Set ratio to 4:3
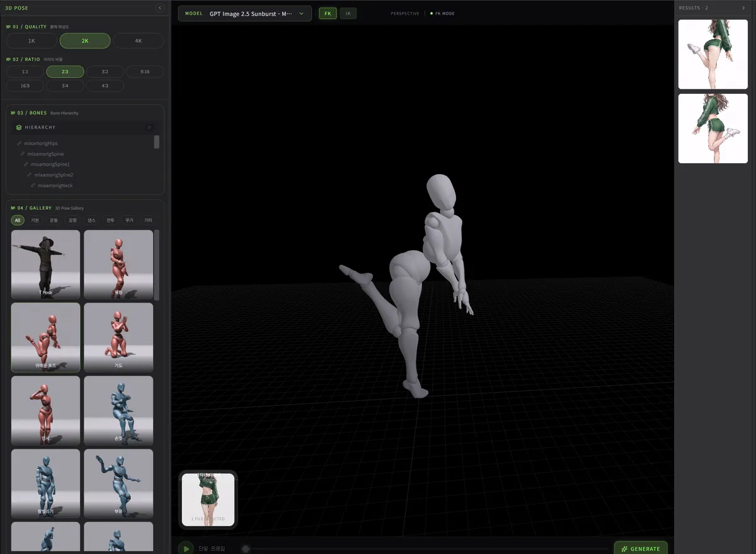This screenshot has width=756, height=554. [105, 86]
